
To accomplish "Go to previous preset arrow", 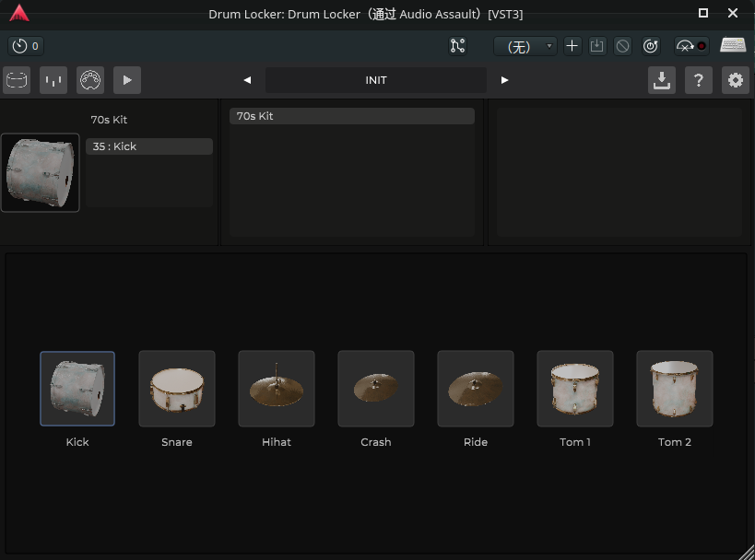I will pos(247,80).
